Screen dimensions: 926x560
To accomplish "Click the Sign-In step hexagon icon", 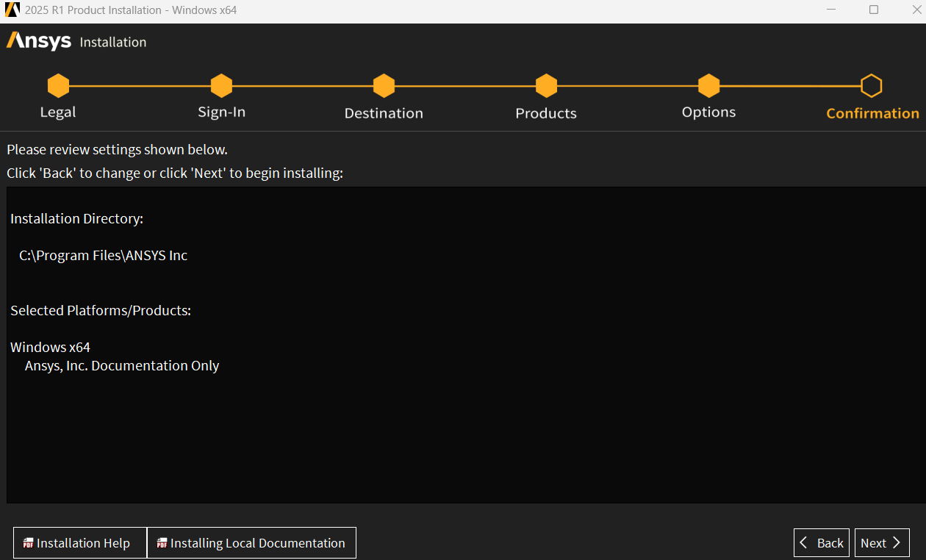I will [x=221, y=86].
